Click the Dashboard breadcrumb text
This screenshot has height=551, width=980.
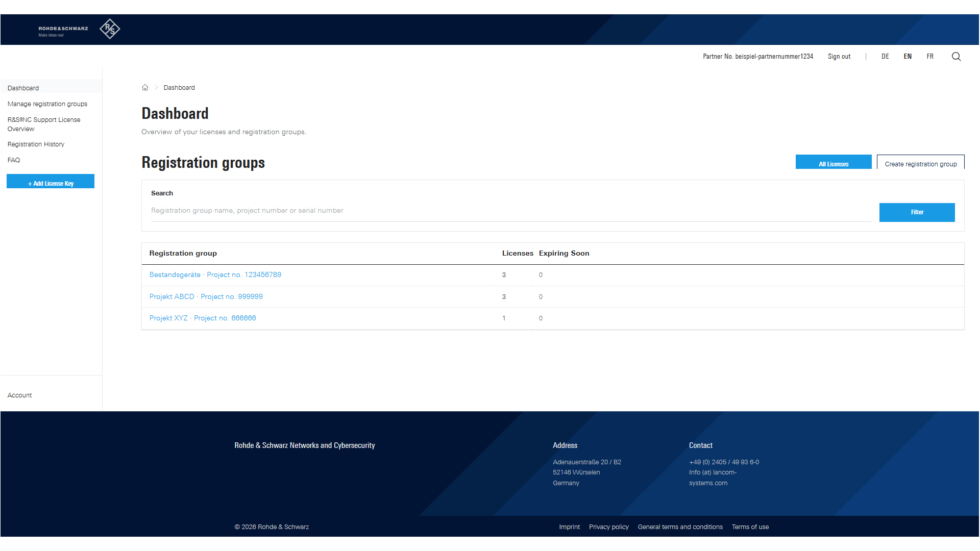(179, 88)
